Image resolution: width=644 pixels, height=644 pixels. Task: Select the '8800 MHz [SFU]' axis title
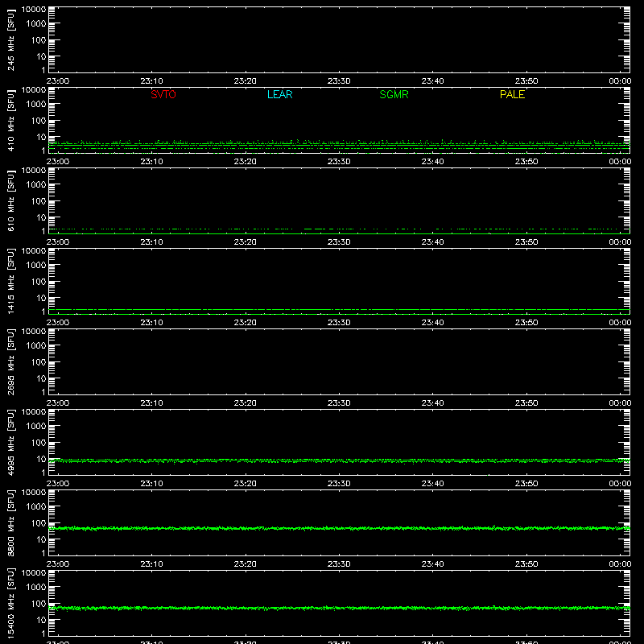(10, 522)
